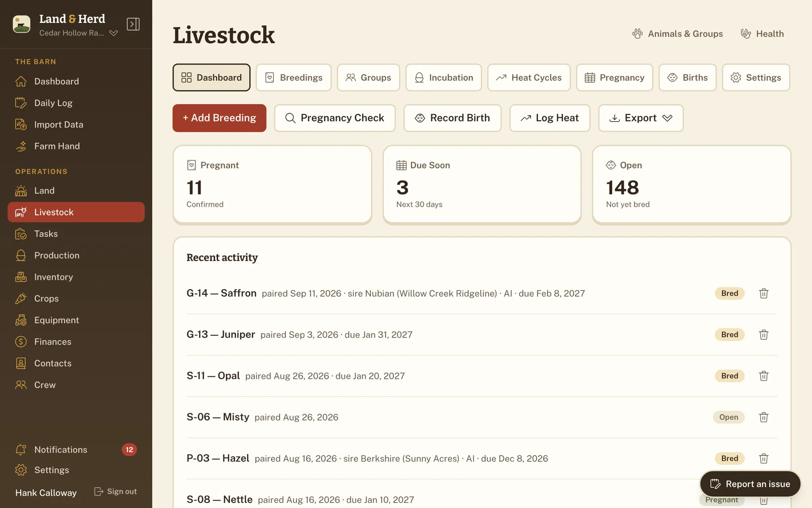812x508 pixels.
Task: Delete the P-03 Hazel record
Action: pos(764,458)
